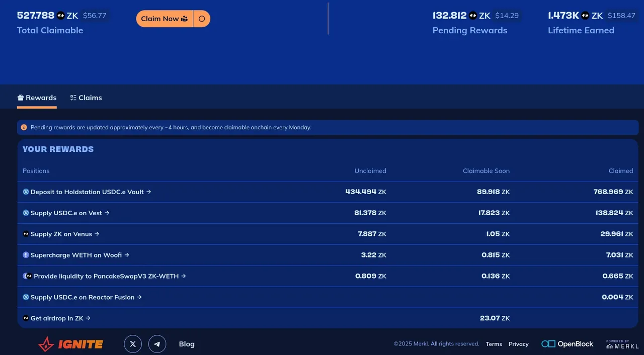The image size is (644, 355).
Task: Open Deposit to Holdstation USDC.e Vault
Action: (x=87, y=192)
